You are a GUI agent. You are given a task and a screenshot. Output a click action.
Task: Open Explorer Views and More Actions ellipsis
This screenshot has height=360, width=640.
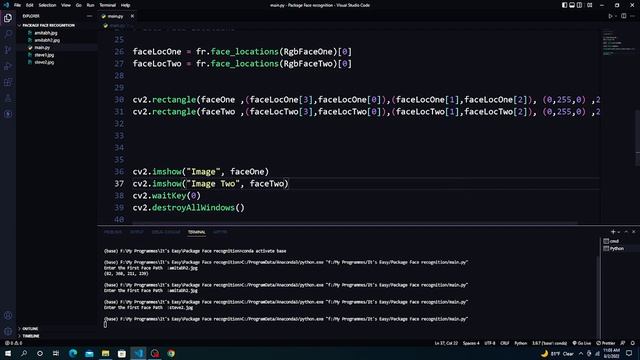[89, 16]
